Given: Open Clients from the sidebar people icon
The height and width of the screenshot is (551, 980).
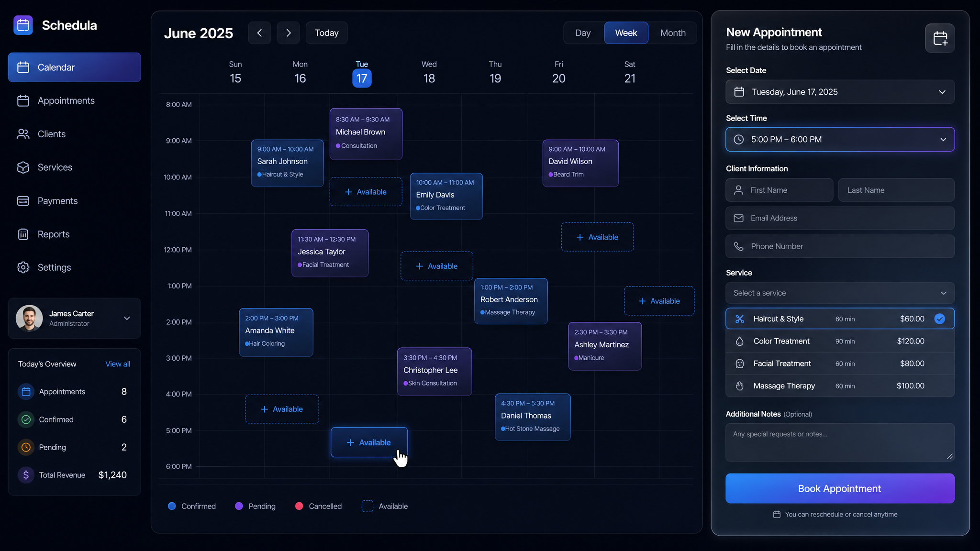Looking at the screenshot, I should pos(23,134).
